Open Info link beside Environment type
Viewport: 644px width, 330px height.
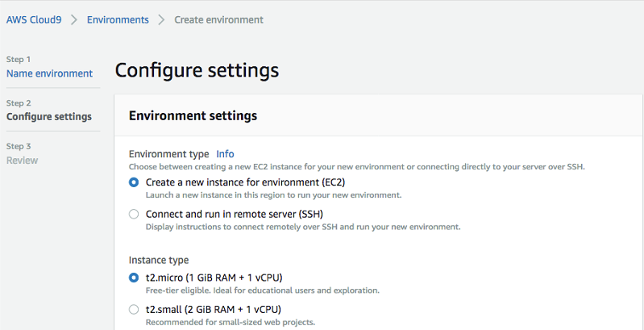225,153
